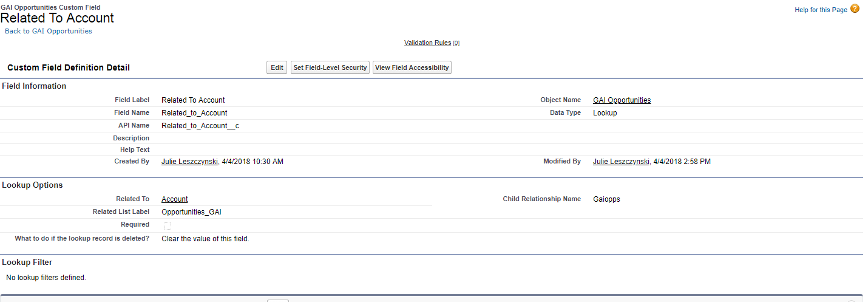Open Julie Leszczynski in Modified By row

(621, 162)
